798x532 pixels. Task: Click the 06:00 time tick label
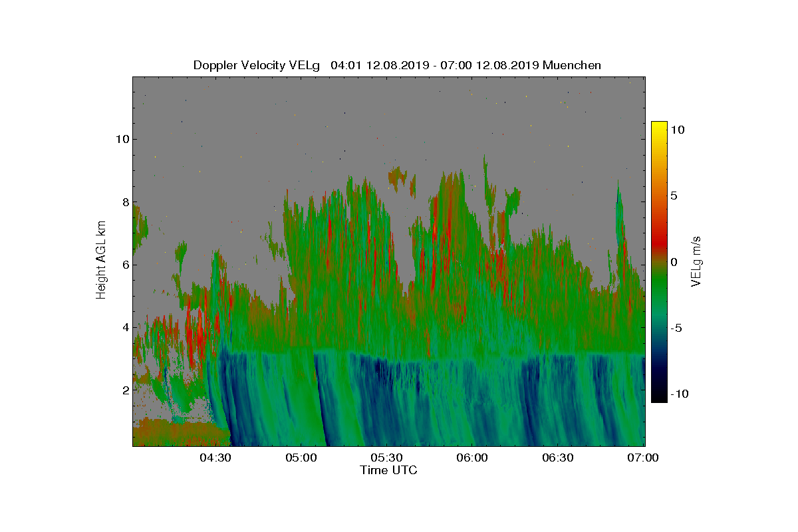[x=472, y=458]
